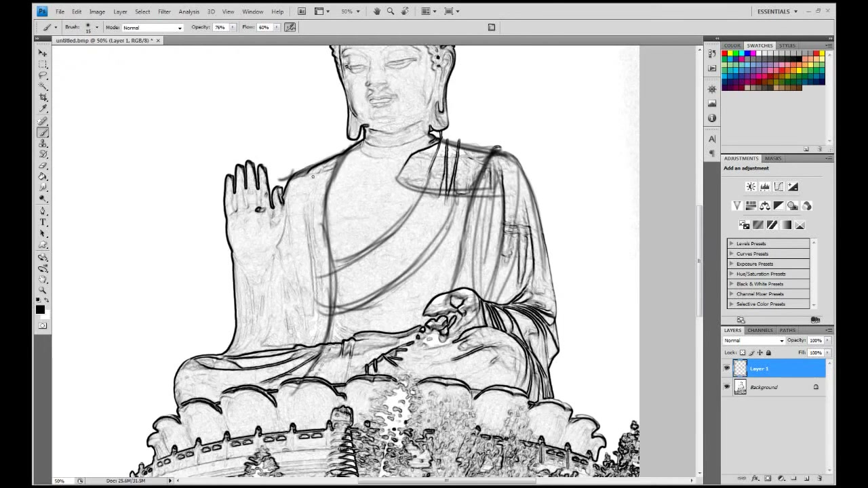Add a Selective Color adjustment
Image resolution: width=868 pixels, height=488 pixels.
[x=800, y=225]
